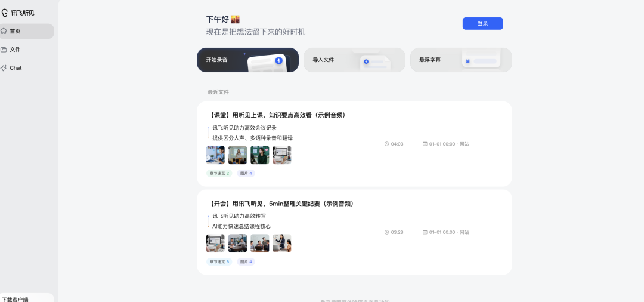Image resolution: width=644 pixels, height=302 pixels.
Task: Click the 04:03 duration text
Action: [x=397, y=144]
